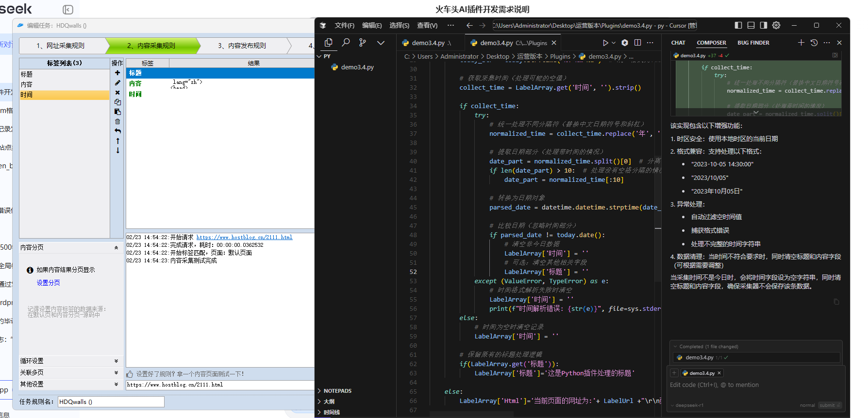
Task: Open the 编辑(E) menu
Action: point(372,25)
